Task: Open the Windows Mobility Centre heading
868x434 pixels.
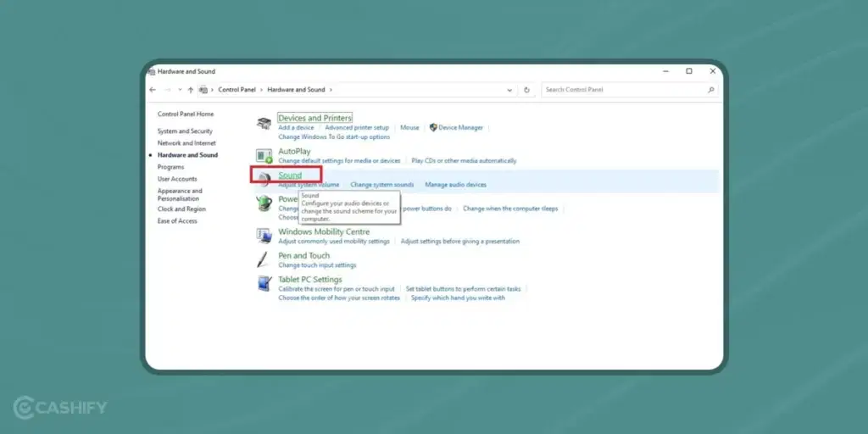Action: pos(324,231)
